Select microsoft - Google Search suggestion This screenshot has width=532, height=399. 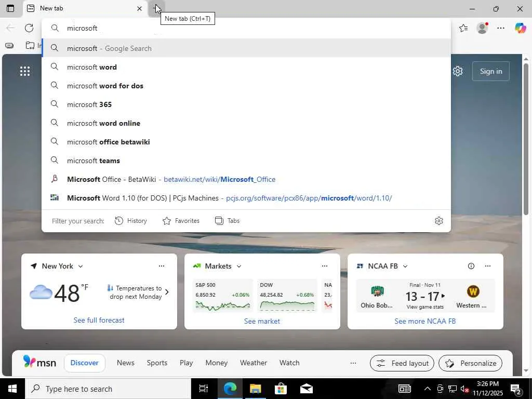(246, 48)
